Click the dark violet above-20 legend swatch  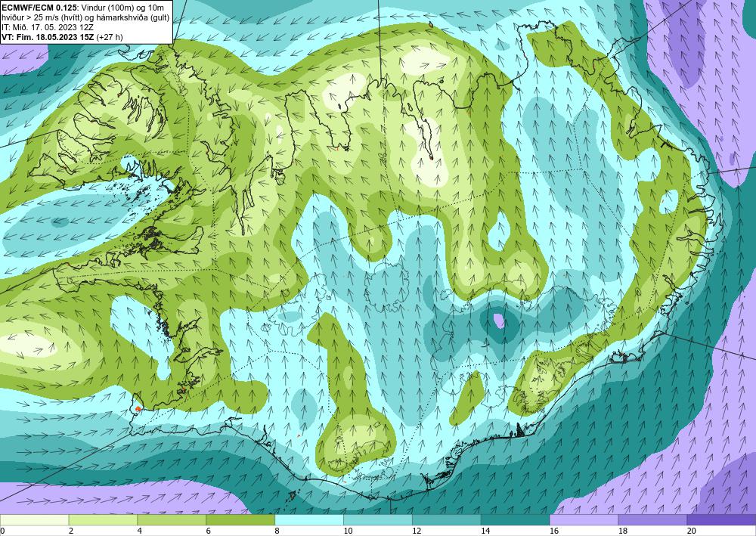click(721, 520)
